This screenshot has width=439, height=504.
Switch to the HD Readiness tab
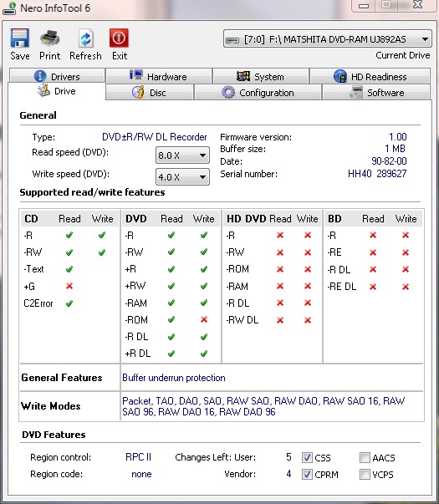click(370, 77)
